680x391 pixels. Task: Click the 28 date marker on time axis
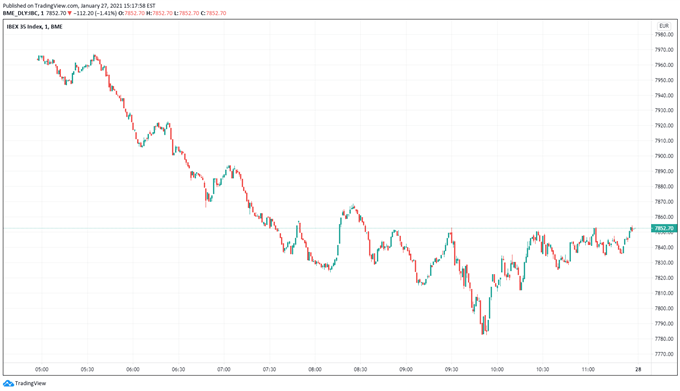(x=638, y=369)
